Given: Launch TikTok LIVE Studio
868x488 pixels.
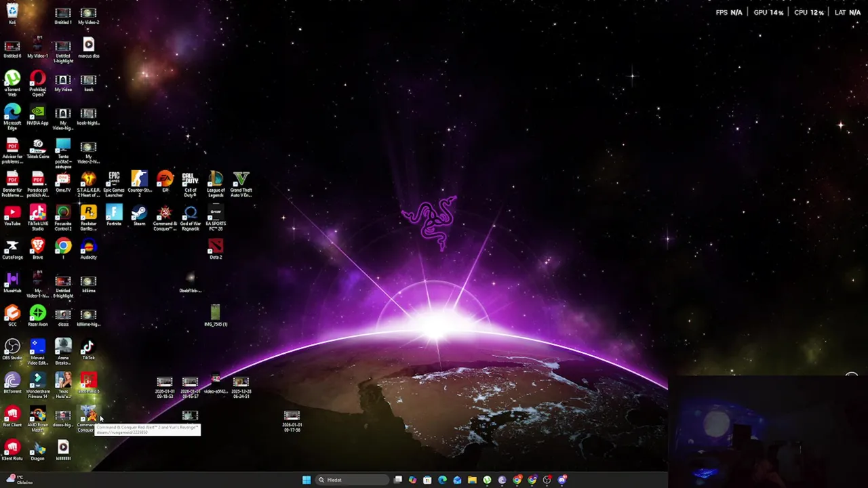Looking at the screenshot, I should tap(37, 218).
